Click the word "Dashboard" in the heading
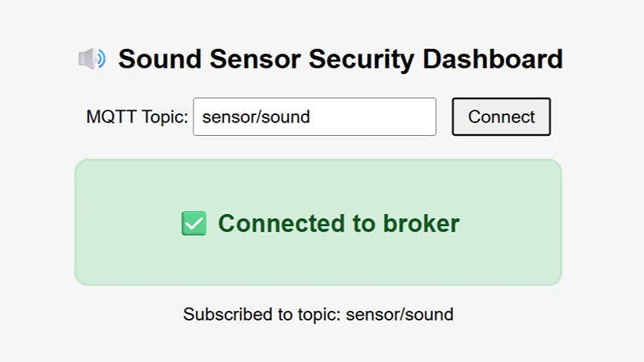The height and width of the screenshot is (362, 644). coord(493,59)
